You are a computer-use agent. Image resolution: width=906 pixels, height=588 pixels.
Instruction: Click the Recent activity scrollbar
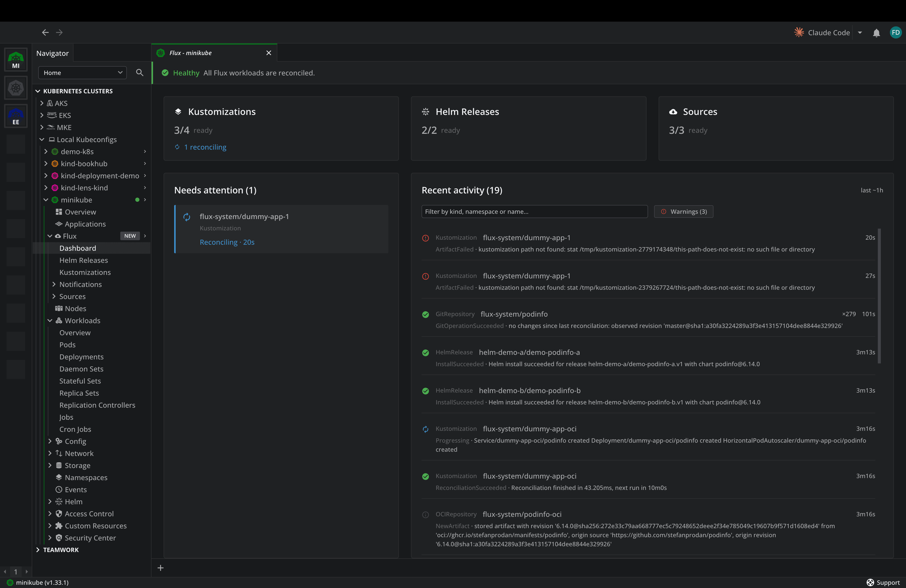879,296
